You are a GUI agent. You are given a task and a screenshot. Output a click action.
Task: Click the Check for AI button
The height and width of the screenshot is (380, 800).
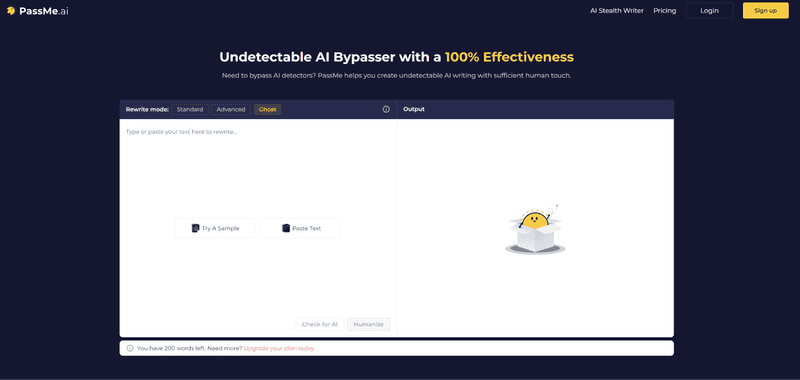pos(320,324)
